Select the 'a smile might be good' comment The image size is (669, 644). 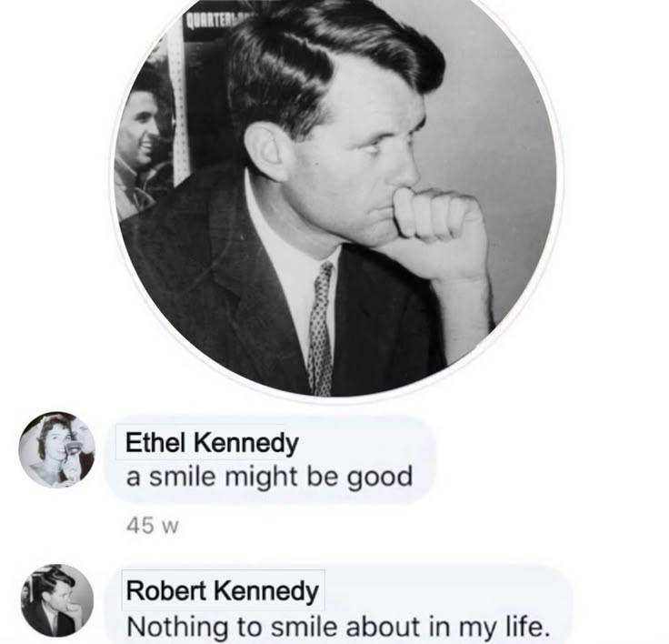pos(269,477)
